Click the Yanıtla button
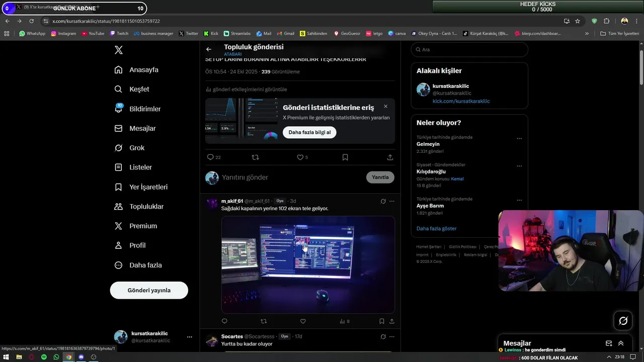This screenshot has width=644, height=362. coord(380,177)
